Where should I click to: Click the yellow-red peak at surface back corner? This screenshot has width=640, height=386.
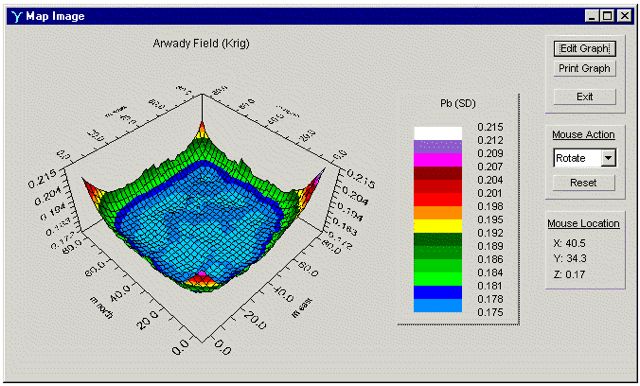(202, 131)
